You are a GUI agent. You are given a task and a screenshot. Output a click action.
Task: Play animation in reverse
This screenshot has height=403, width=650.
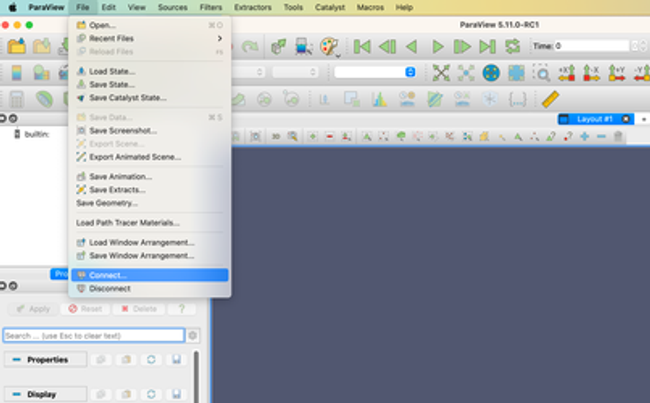pyautogui.click(x=411, y=46)
